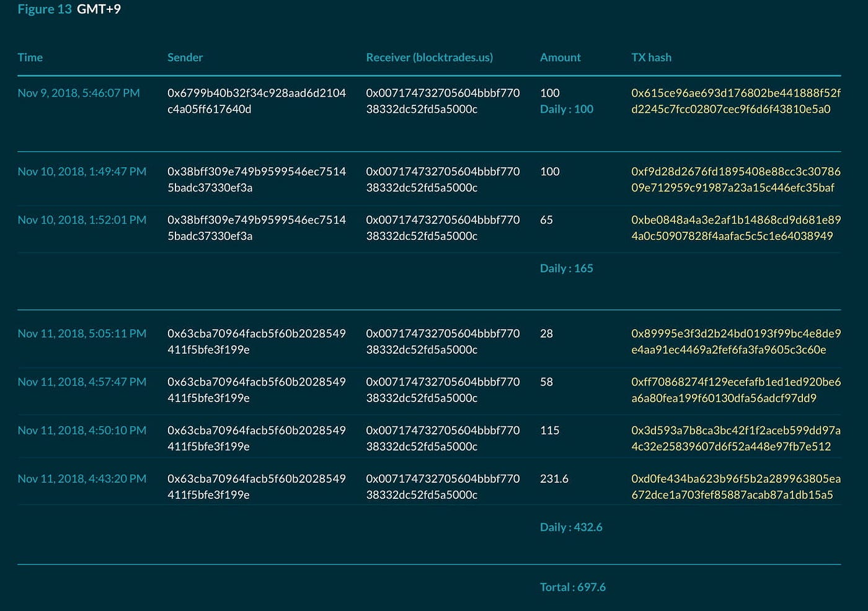
Task: Click receiver address in the 4:50:10 PM row
Action: coord(443,438)
